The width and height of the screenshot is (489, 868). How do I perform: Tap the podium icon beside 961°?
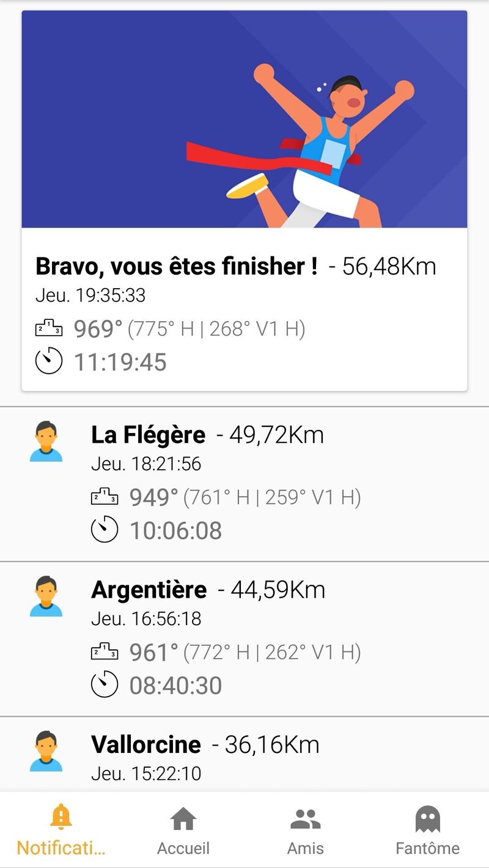105,652
